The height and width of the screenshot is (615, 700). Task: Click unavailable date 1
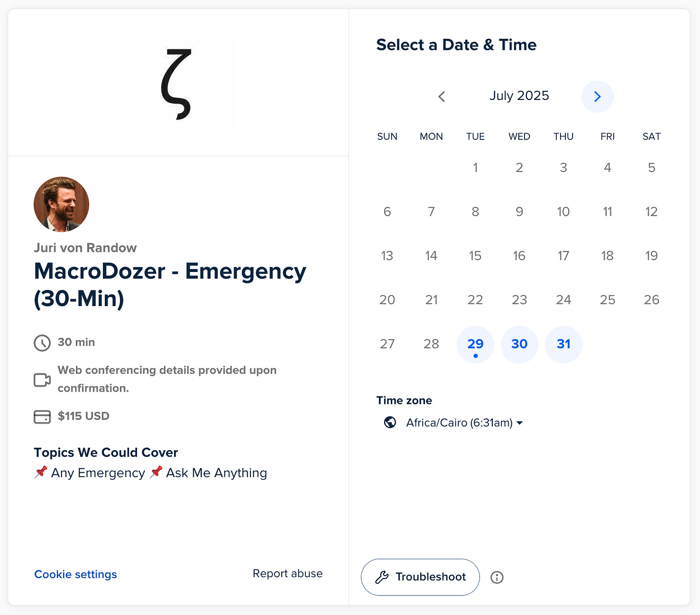click(475, 168)
